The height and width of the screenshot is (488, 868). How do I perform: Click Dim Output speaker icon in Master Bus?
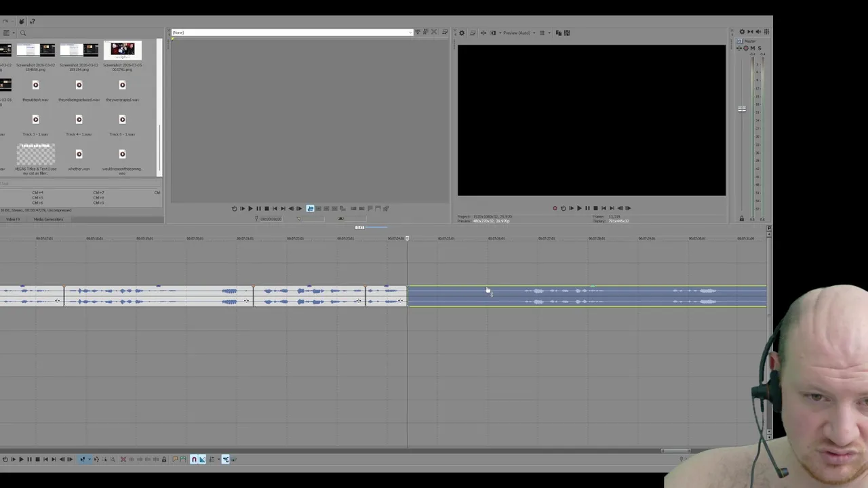click(x=758, y=32)
